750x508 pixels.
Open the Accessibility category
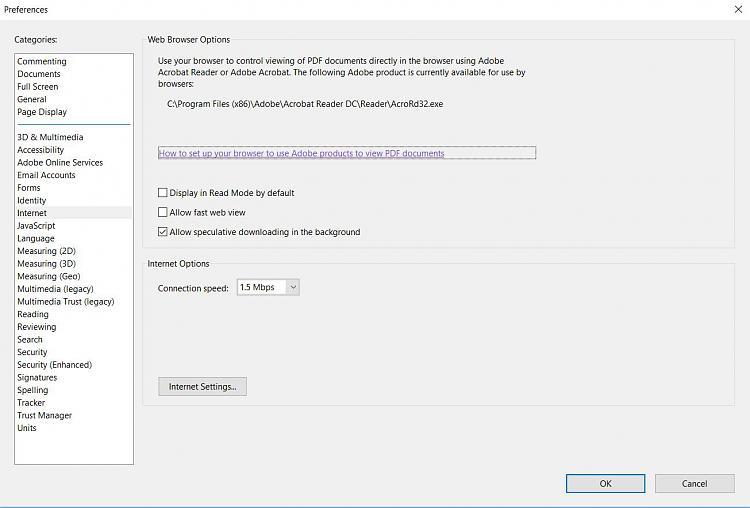(40, 150)
